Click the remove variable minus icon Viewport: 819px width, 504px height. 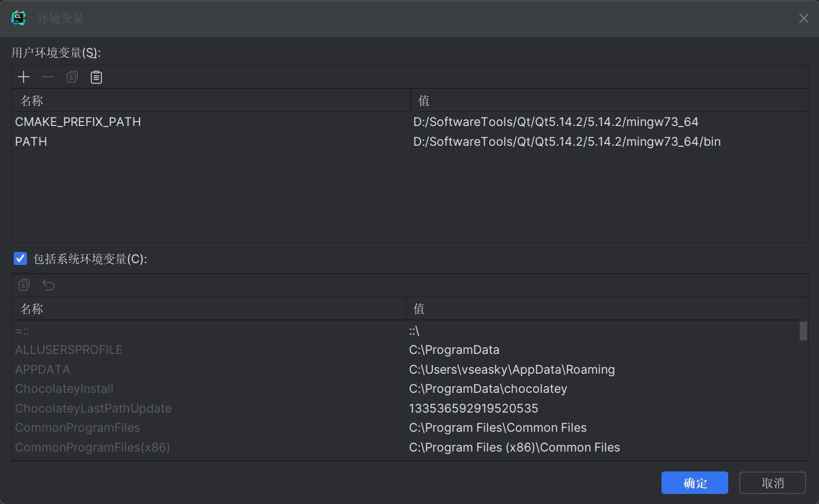pos(48,77)
